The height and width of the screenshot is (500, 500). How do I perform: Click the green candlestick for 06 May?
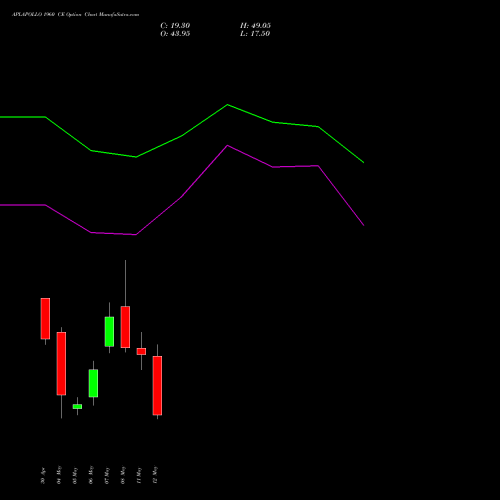coord(93,383)
